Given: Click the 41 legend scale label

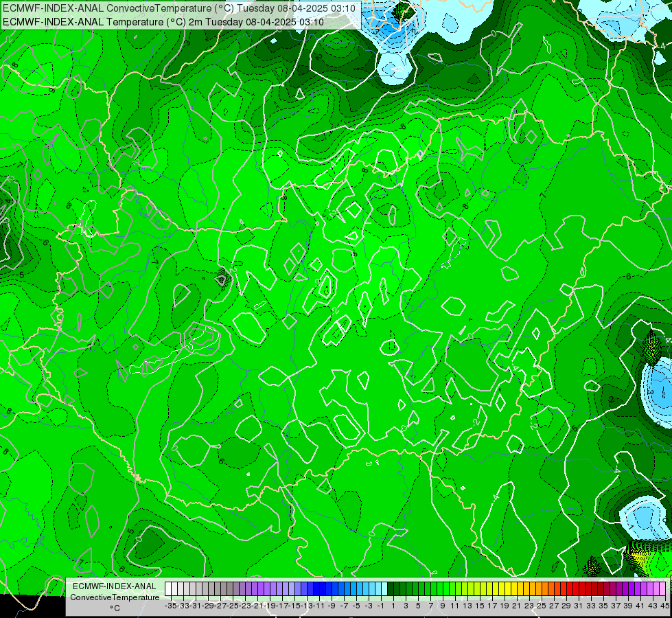Looking at the screenshot, I should [640, 606].
